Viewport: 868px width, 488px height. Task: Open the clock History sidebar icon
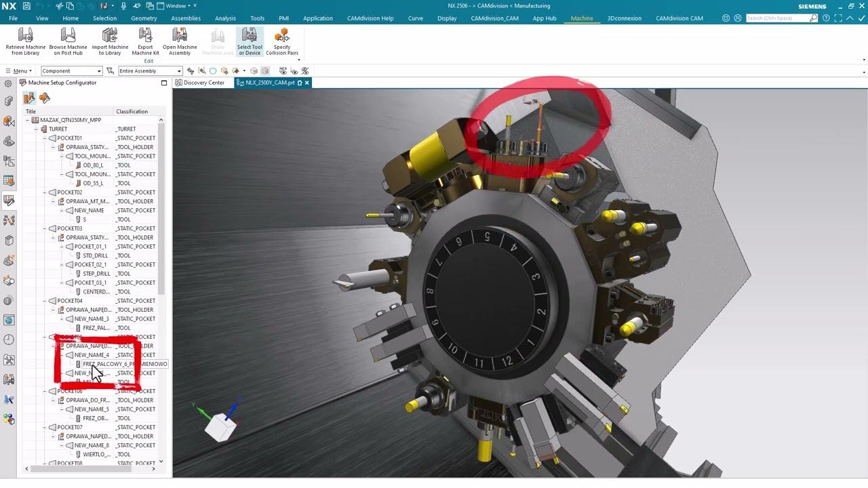(9, 340)
